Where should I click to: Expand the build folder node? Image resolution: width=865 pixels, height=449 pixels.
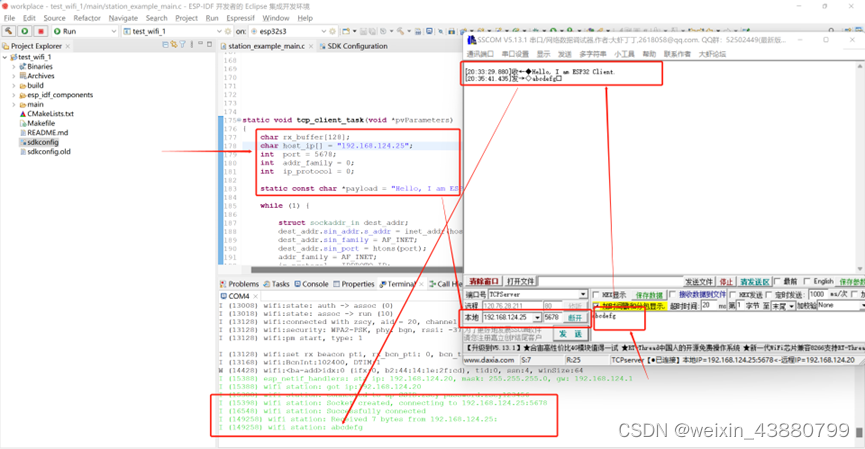[14, 85]
